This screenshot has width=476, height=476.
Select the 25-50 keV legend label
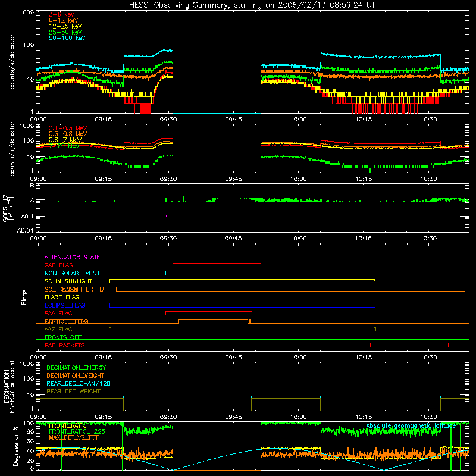65,32
